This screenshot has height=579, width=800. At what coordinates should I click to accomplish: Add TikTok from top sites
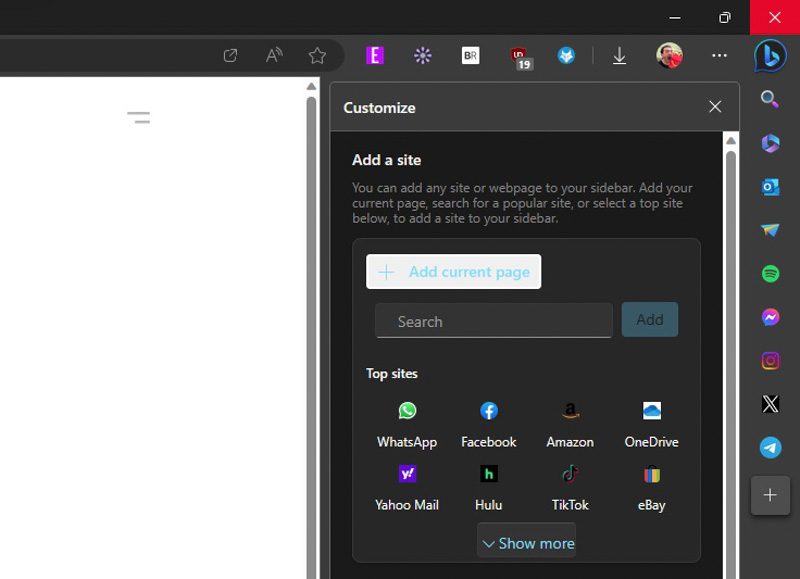pyautogui.click(x=570, y=488)
